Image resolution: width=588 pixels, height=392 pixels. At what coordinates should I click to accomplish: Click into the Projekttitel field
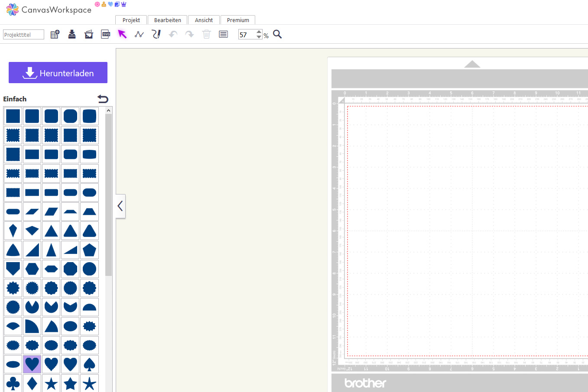tap(23, 35)
